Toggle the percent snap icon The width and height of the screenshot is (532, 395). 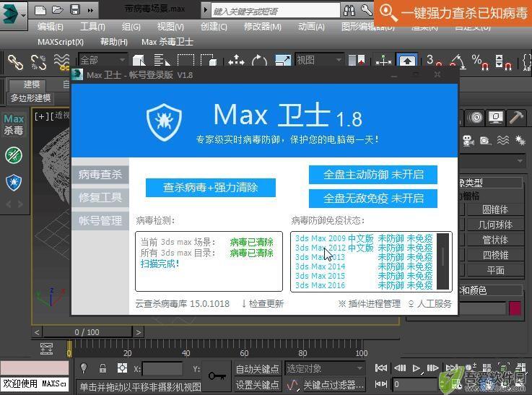[x=480, y=62]
